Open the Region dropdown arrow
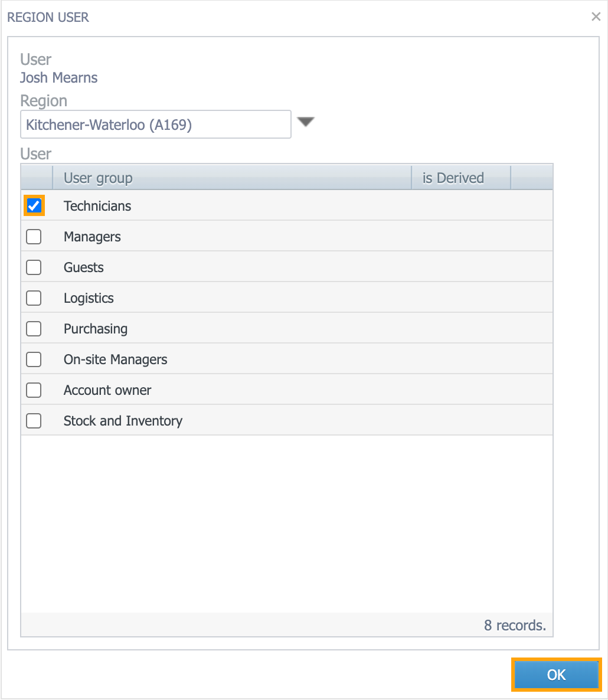The height and width of the screenshot is (700, 608). point(306,122)
